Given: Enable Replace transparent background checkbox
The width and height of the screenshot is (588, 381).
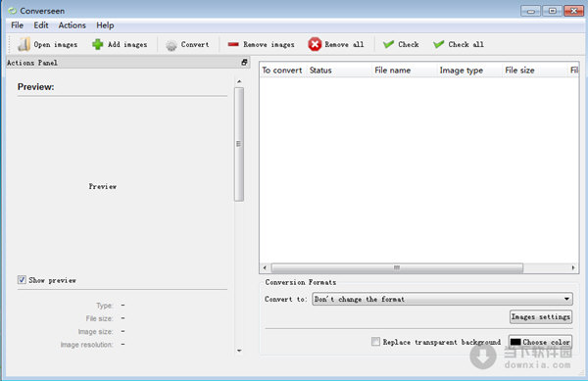Looking at the screenshot, I should coord(375,341).
